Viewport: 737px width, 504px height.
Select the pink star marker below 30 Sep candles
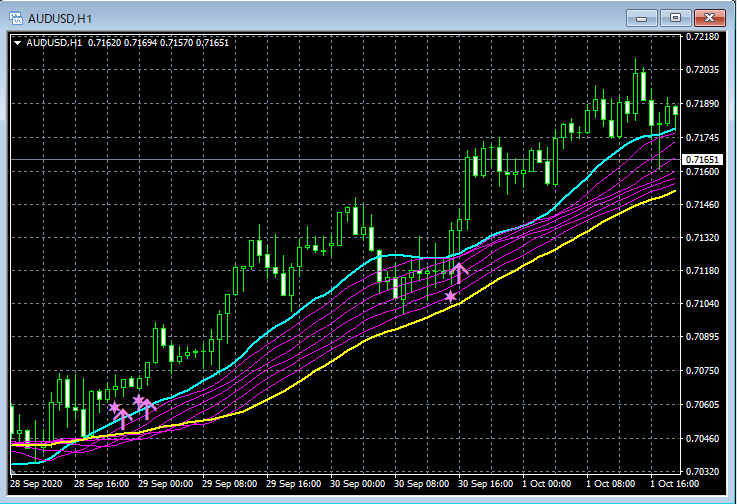450,297
